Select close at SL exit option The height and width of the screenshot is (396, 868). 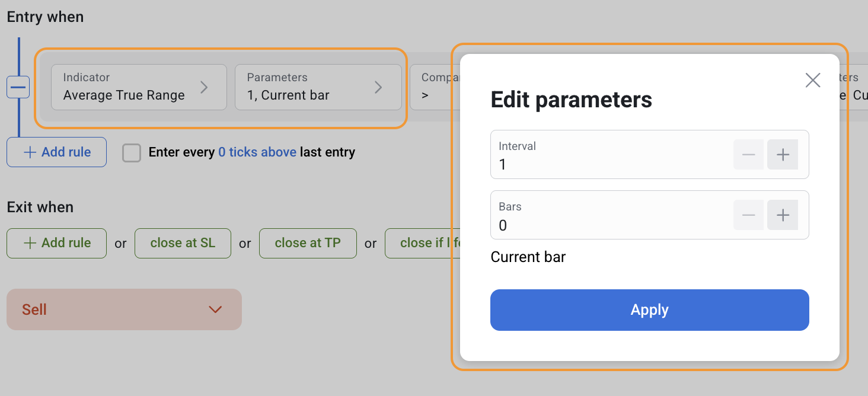[183, 243]
